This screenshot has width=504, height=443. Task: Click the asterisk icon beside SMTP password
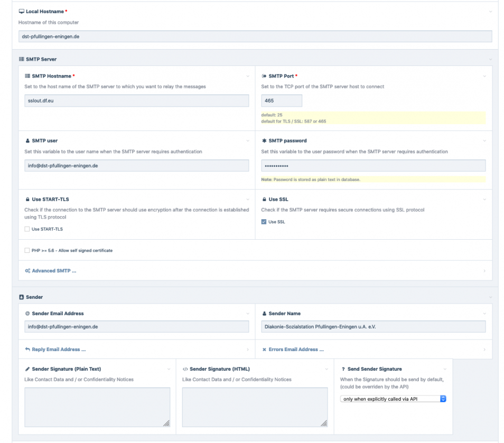point(264,141)
